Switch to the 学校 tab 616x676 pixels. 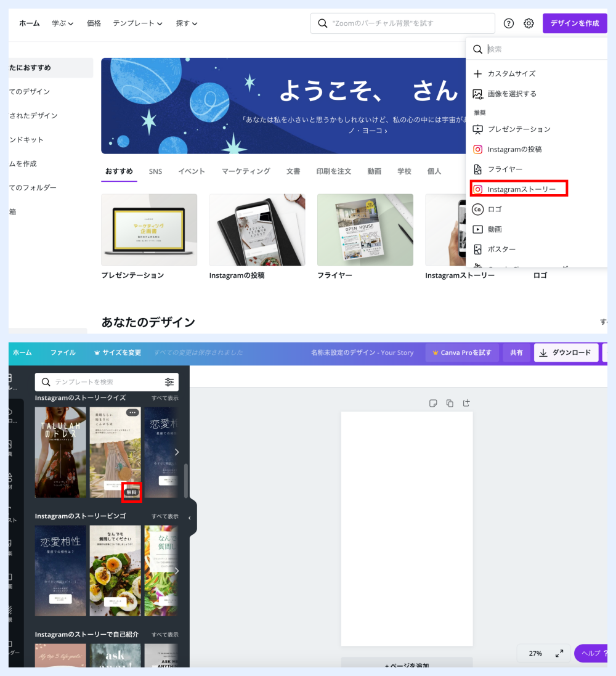[404, 171]
